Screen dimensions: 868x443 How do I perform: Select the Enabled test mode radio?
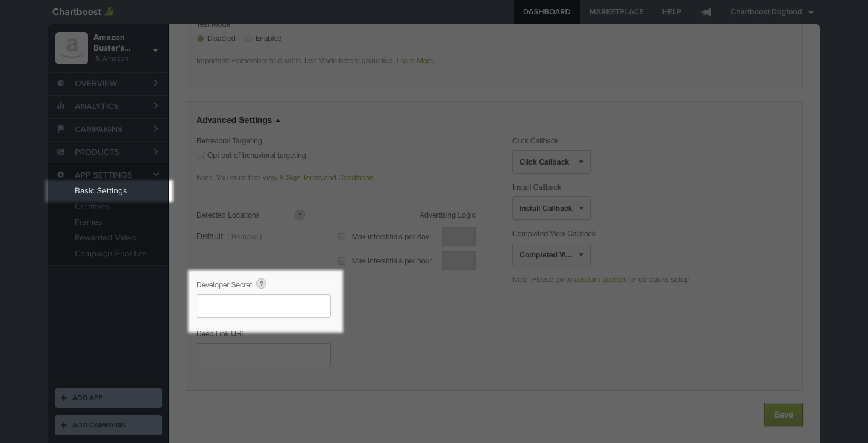coord(248,39)
